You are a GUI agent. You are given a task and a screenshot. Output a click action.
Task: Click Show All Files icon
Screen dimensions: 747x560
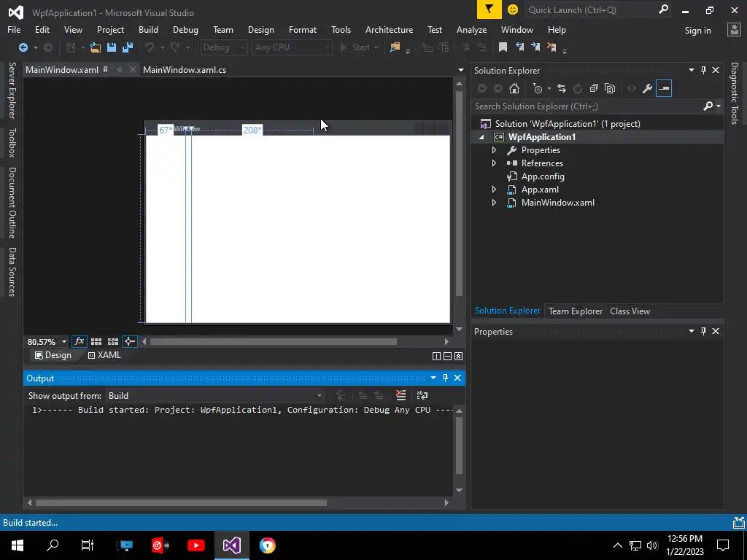610,88
